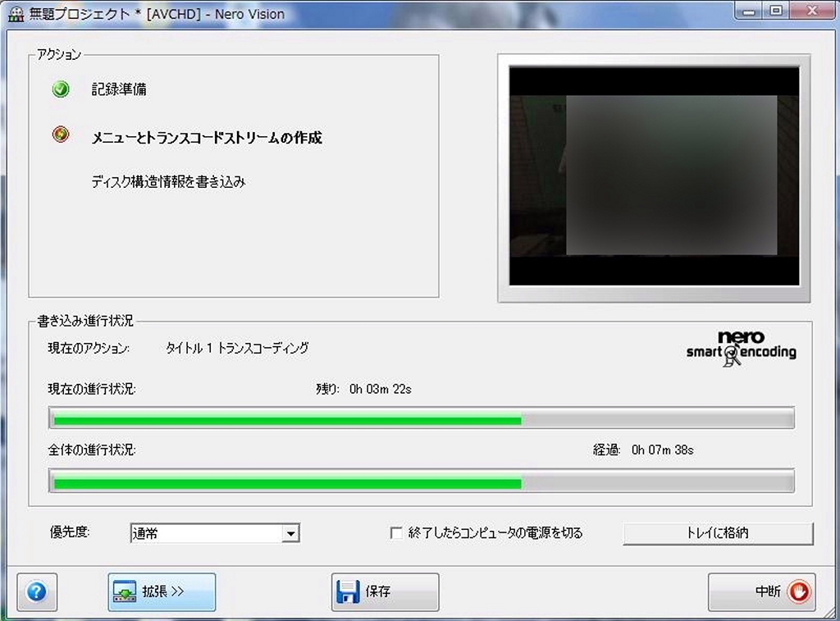The height and width of the screenshot is (621, 840).
Task: Click the 中断 abort button
Action: (x=762, y=592)
